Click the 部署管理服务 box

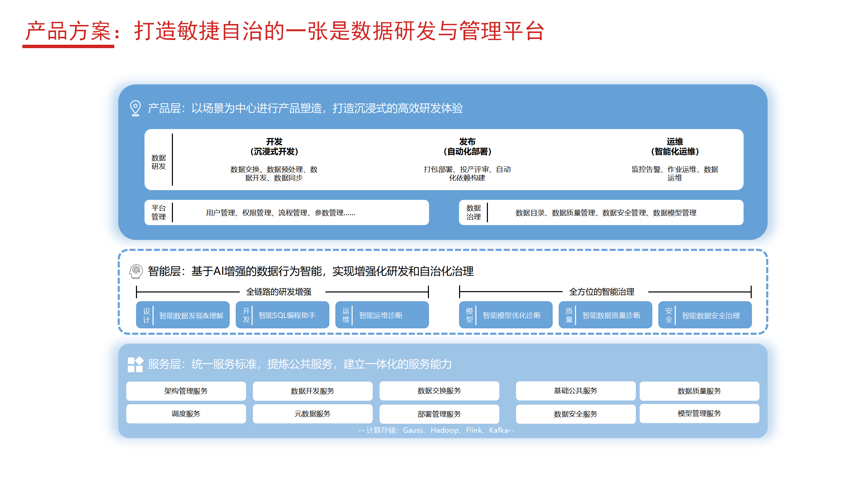tap(439, 414)
